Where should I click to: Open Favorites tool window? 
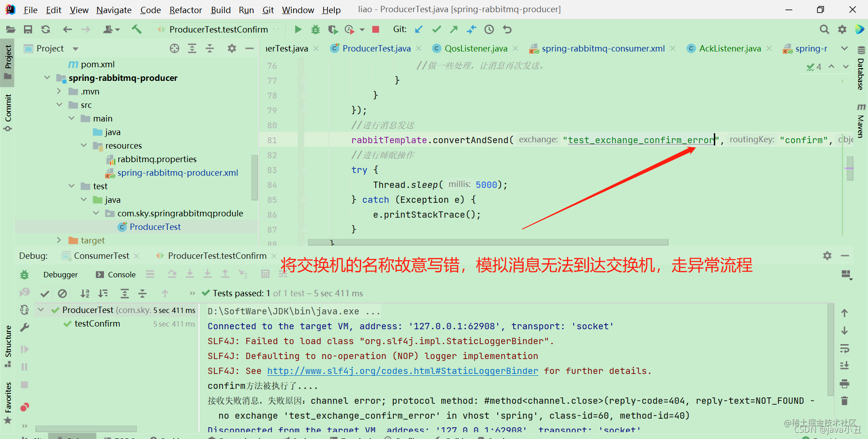tap(8, 402)
